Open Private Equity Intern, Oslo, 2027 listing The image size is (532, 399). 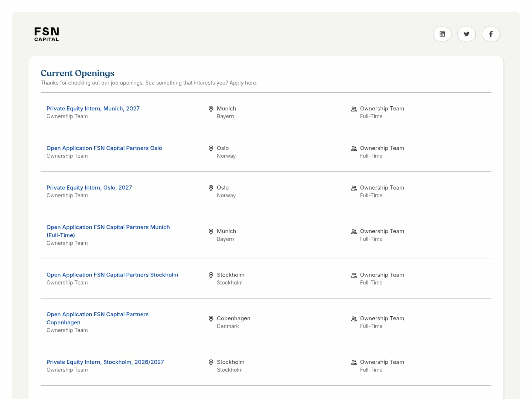pyautogui.click(x=89, y=188)
